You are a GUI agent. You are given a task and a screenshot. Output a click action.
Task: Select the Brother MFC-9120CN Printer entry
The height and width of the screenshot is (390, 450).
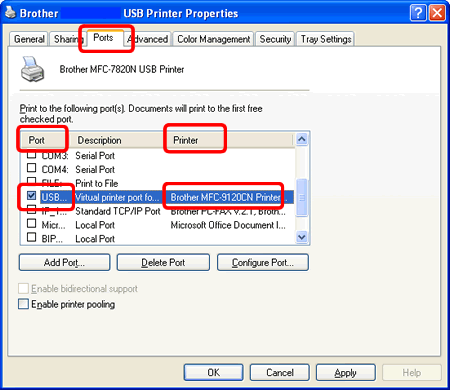[x=229, y=197]
